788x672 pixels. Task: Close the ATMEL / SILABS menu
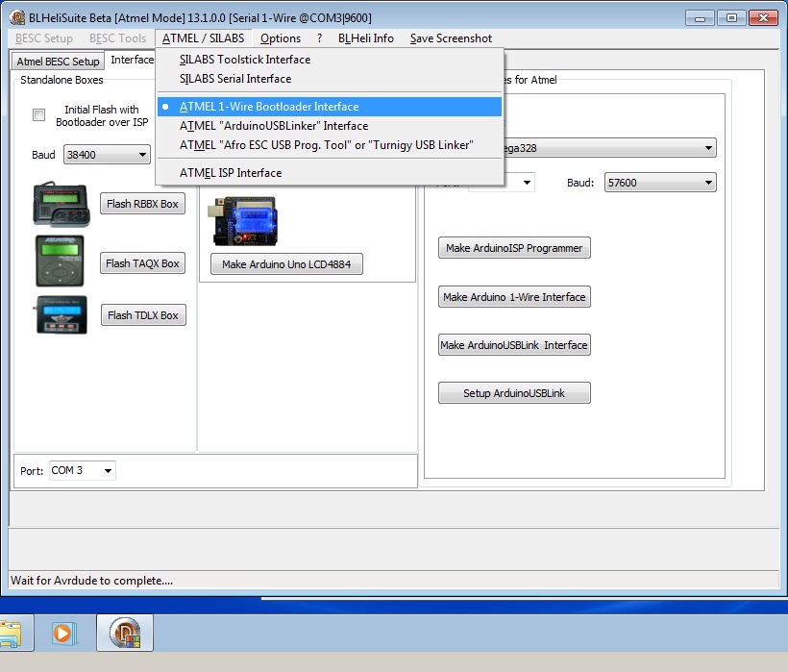(x=203, y=38)
